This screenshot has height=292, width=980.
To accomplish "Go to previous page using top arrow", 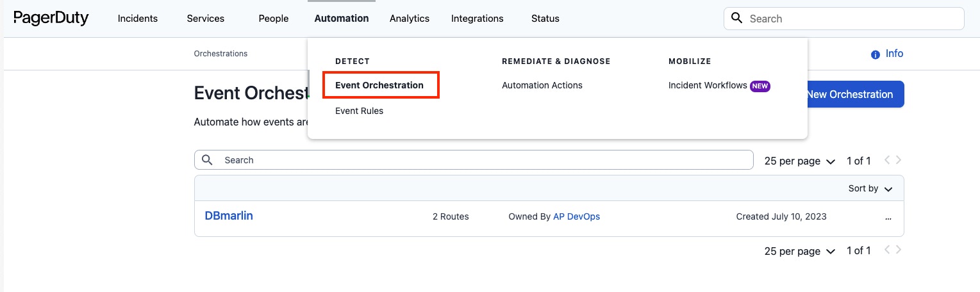I will [x=887, y=160].
